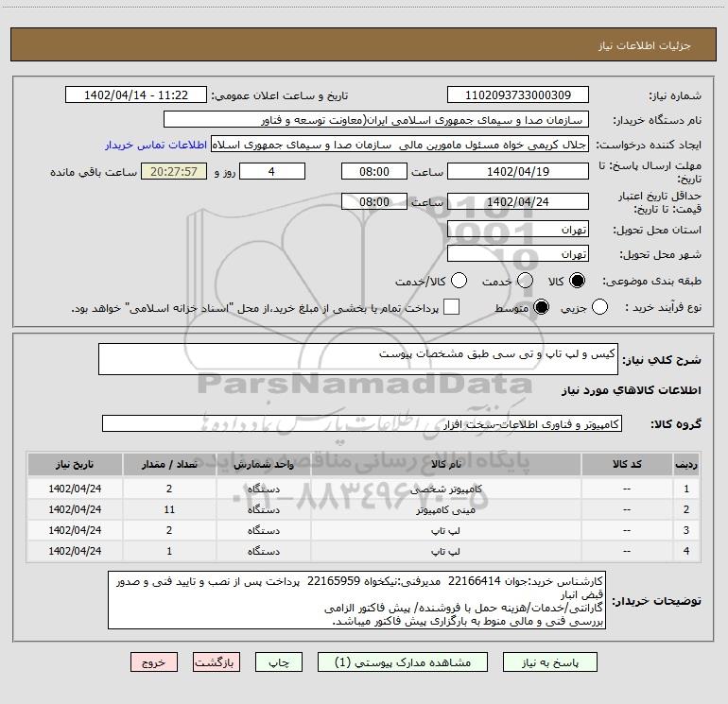Open مشاهده مدارک پیوستی (1) button
This screenshot has width=728, height=704.
point(403,662)
